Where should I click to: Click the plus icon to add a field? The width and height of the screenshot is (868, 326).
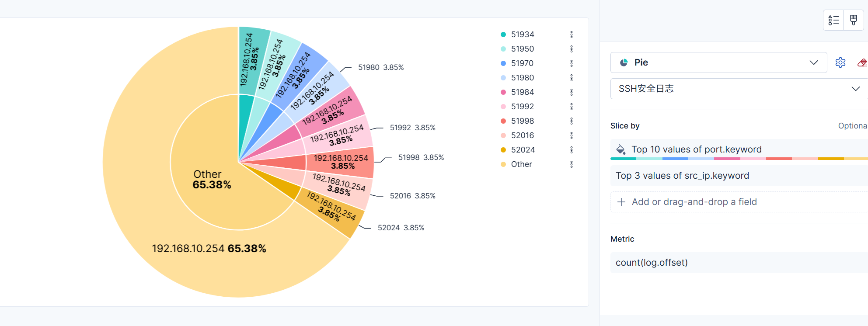[621, 202]
